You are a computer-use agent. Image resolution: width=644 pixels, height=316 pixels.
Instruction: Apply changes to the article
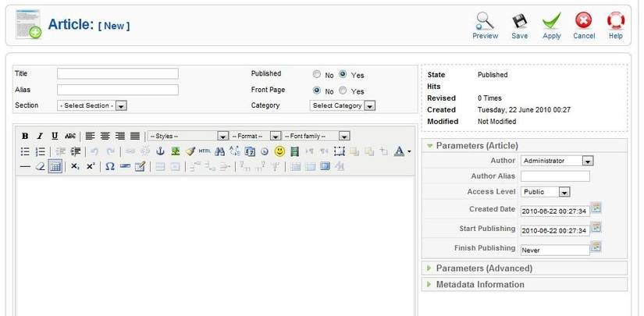click(x=552, y=26)
